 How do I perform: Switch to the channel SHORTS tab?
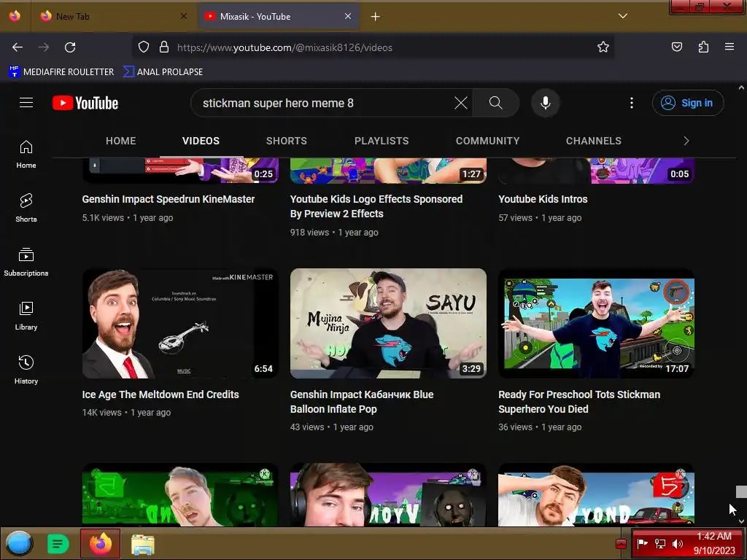click(286, 141)
